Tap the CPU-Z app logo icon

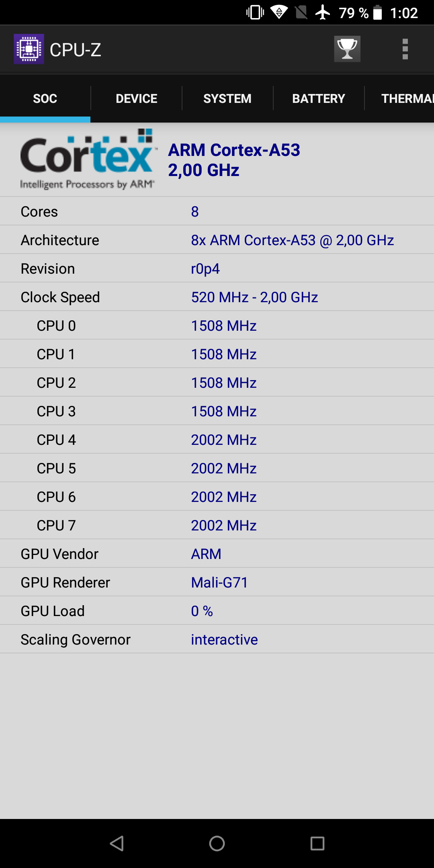point(29,49)
